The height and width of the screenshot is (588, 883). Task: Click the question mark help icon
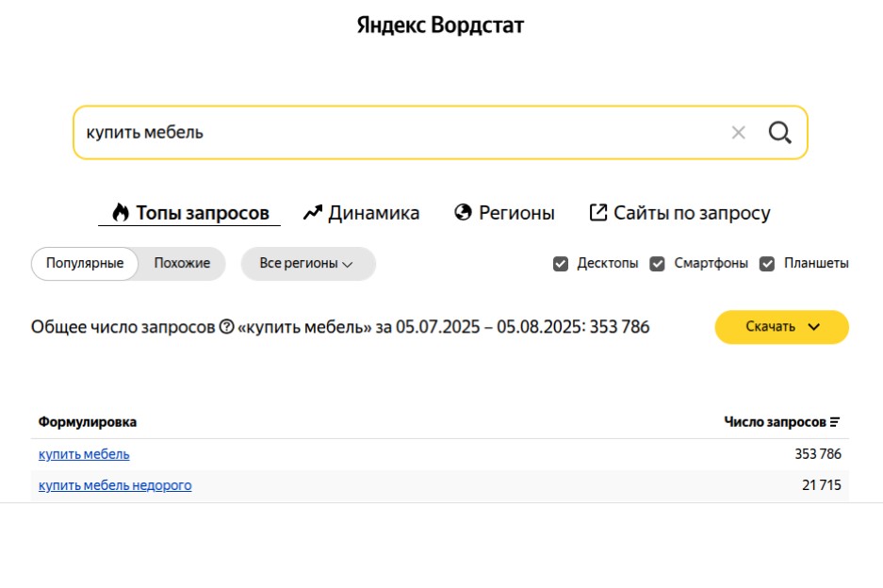[226, 327]
